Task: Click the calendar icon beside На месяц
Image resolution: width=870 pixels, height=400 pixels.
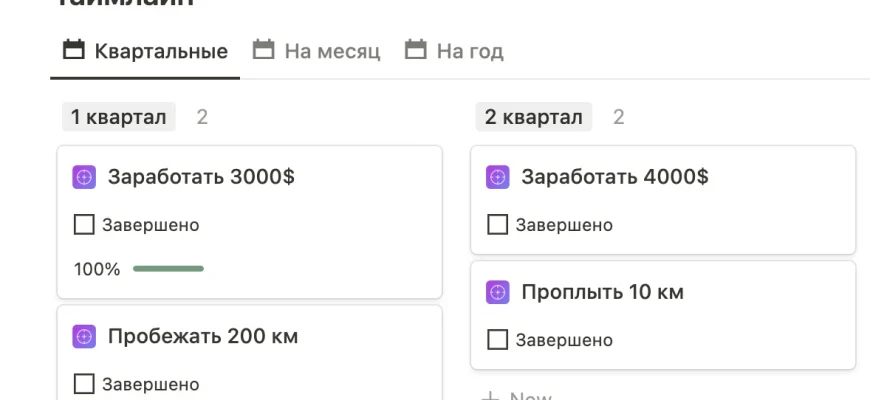Action: (x=264, y=50)
